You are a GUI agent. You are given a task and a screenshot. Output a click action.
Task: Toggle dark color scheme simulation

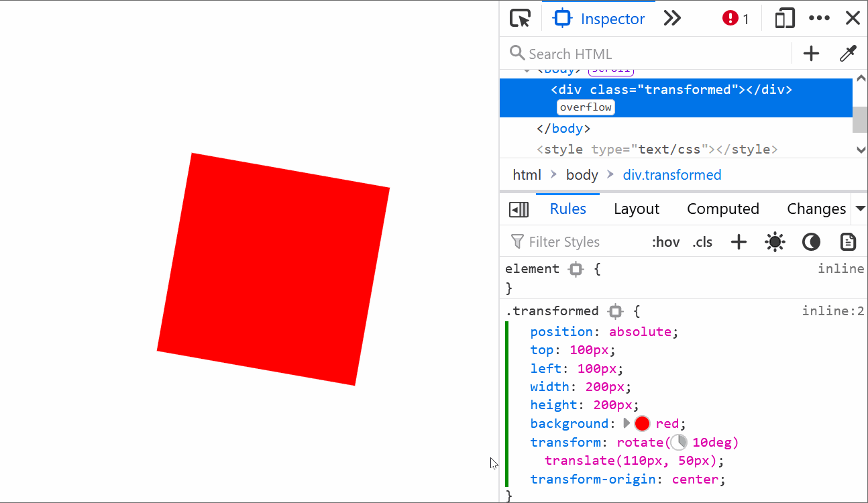811,242
